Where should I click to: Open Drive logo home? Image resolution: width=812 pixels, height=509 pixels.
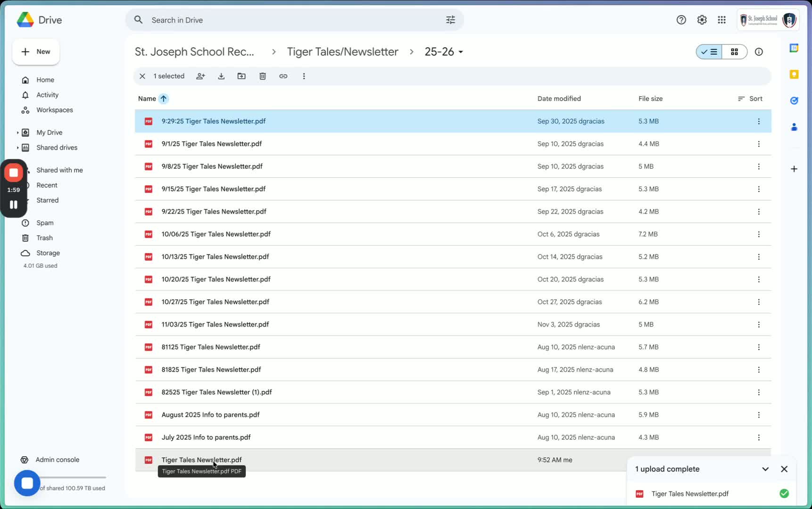[x=39, y=20]
